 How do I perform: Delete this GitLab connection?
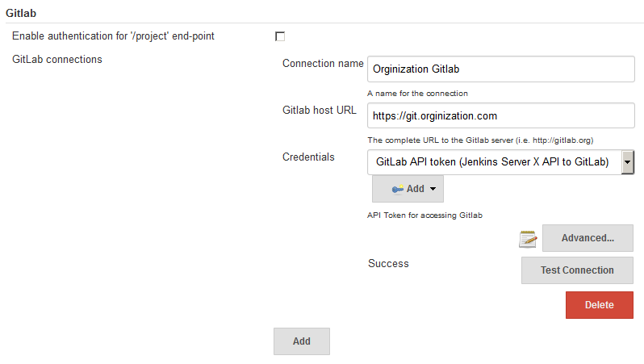click(x=600, y=305)
